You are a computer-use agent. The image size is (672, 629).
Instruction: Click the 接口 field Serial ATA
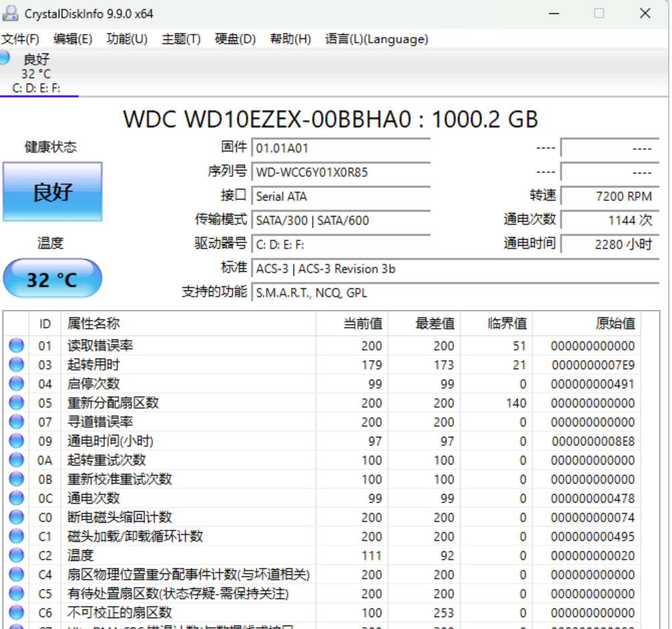coord(341,196)
